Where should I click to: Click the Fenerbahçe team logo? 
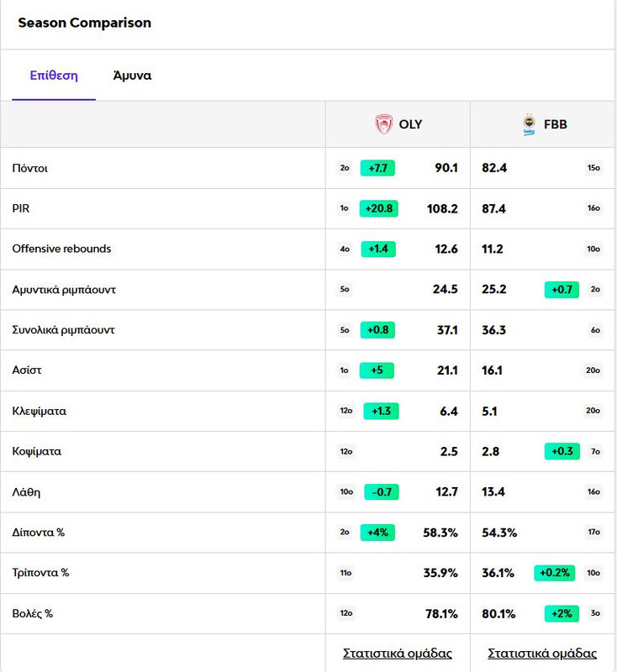(530, 124)
